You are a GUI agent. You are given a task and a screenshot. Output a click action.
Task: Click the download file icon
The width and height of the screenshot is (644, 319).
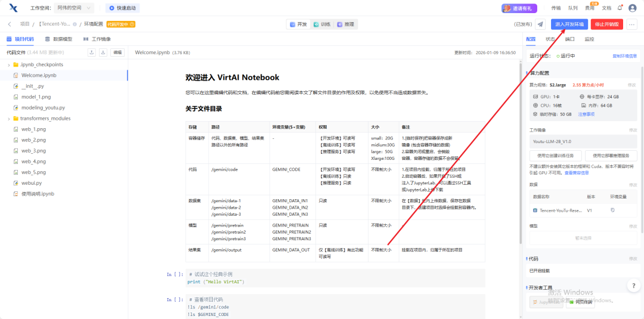point(103,52)
